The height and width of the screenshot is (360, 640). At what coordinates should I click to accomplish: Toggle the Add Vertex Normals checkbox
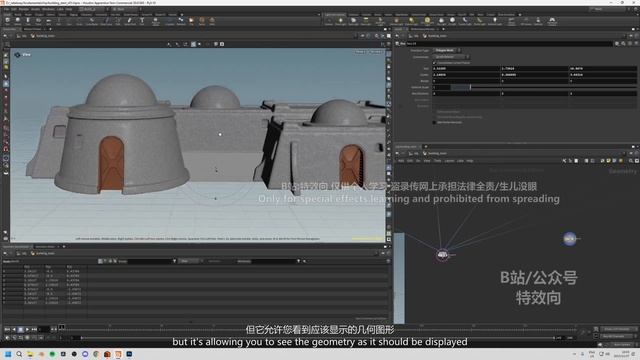[434, 122]
